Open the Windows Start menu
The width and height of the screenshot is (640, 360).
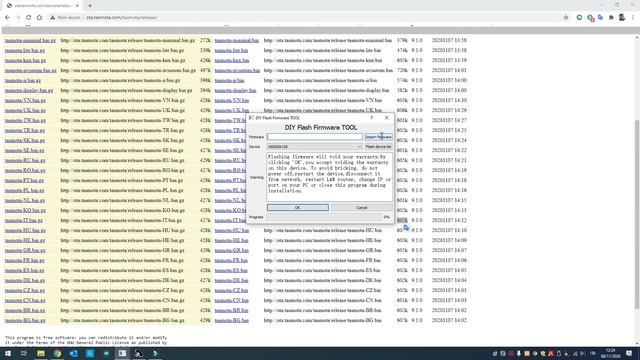(7, 353)
